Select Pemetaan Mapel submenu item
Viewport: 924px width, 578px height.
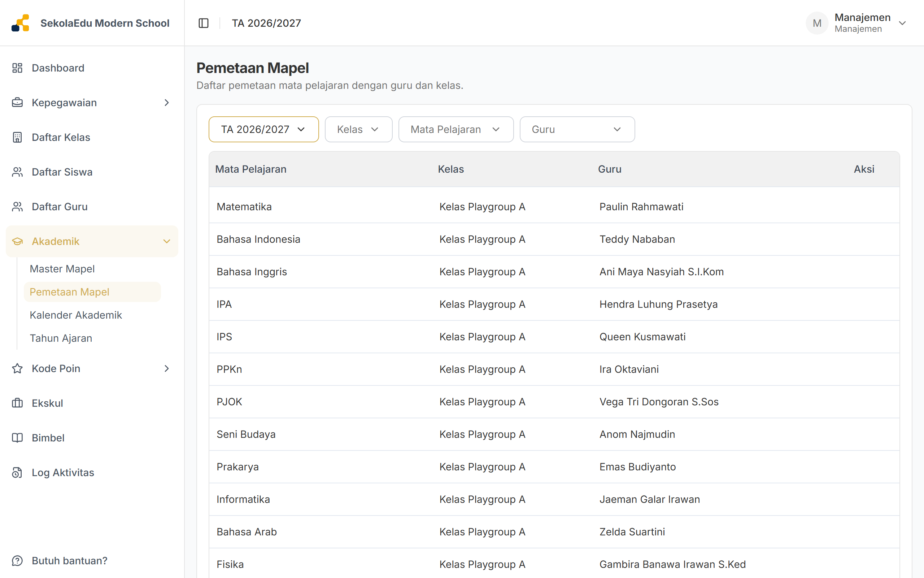[92, 292]
